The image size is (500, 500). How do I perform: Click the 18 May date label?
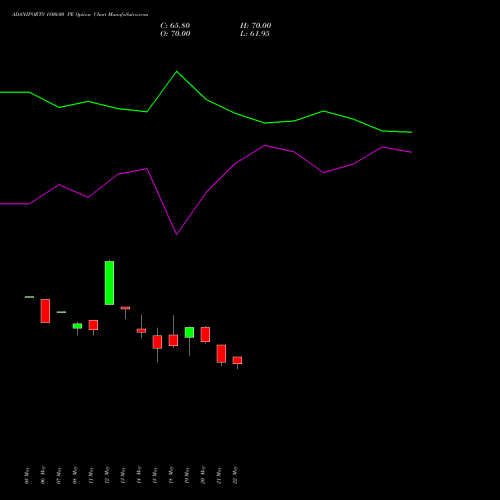click(x=171, y=476)
